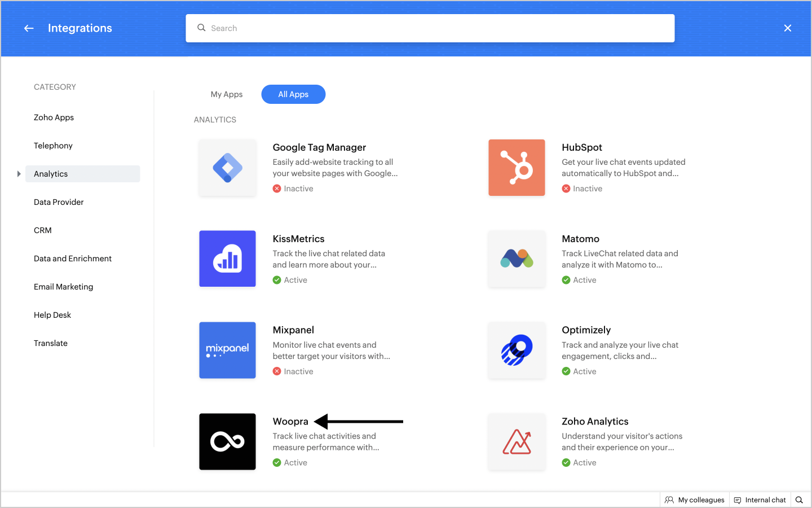812x508 pixels.
Task: Click the Matomo description text
Action: [620, 259]
